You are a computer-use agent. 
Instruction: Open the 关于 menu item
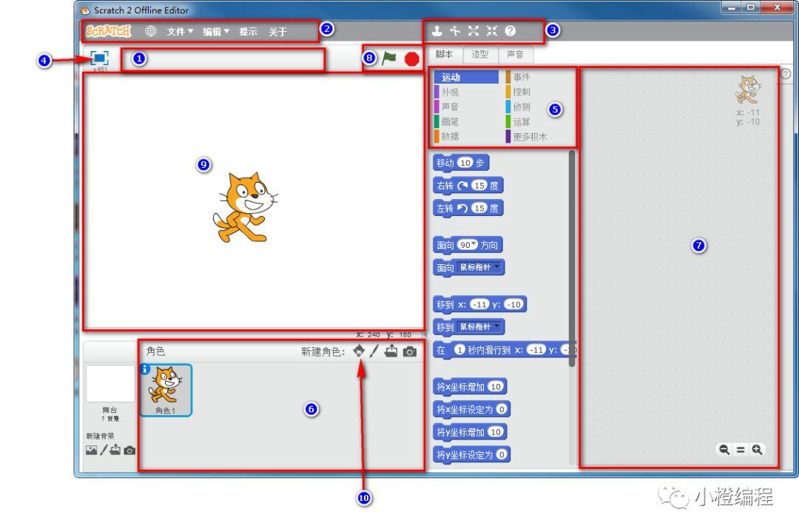[x=277, y=32]
